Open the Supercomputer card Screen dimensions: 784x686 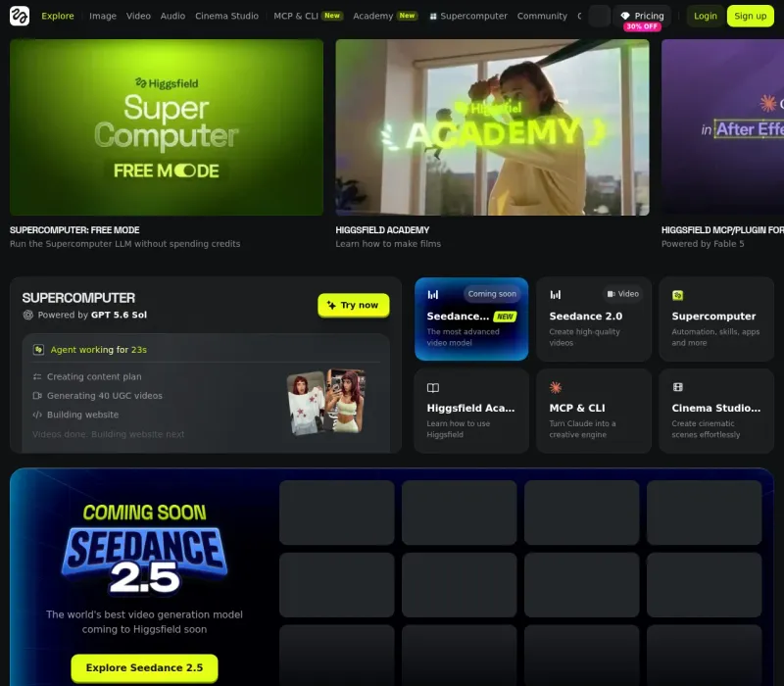click(716, 319)
